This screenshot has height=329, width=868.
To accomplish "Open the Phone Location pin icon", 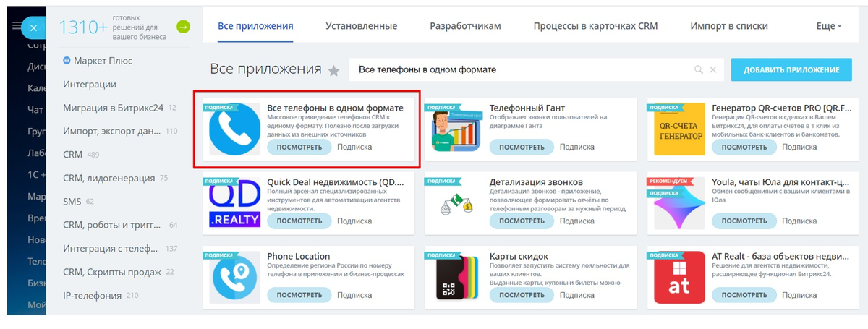I will coord(235,277).
